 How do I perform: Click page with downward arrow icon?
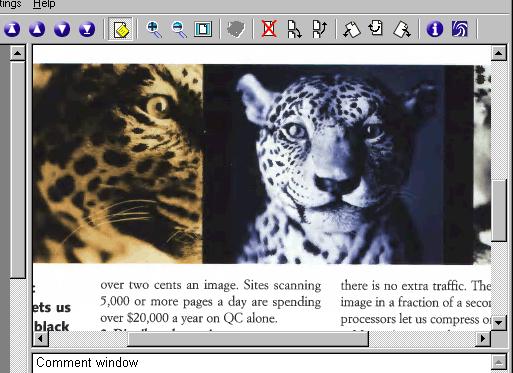click(294, 29)
